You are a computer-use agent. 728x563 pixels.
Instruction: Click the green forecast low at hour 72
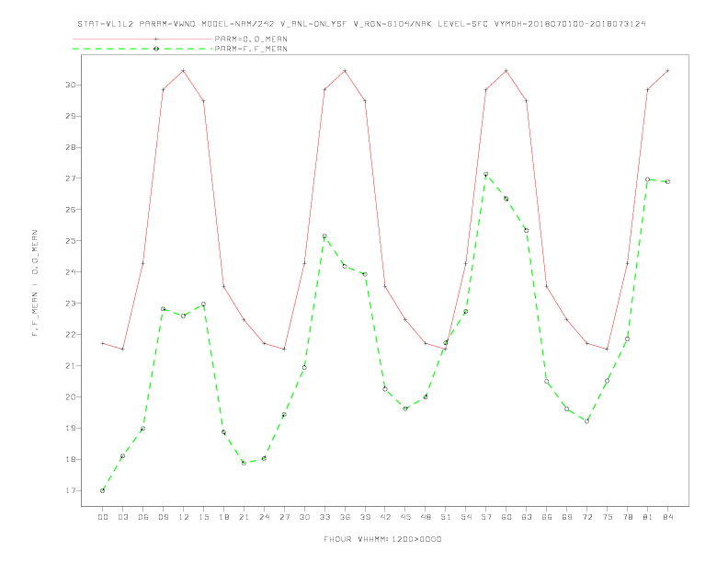point(586,421)
